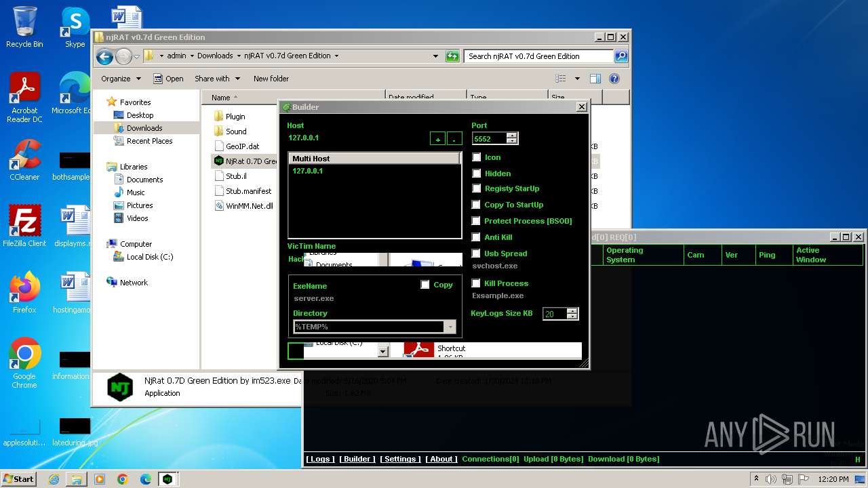The height and width of the screenshot is (488, 868).
Task: Open the Settings menu item
Action: (400, 459)
